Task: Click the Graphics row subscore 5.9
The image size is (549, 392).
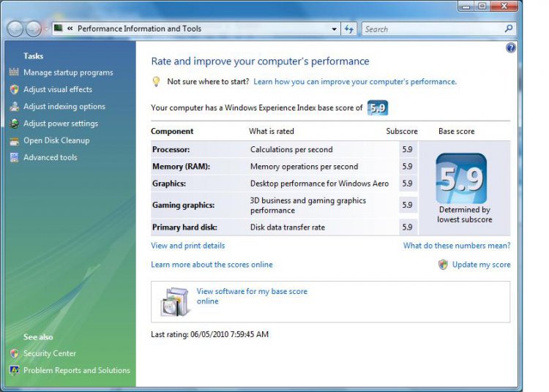Action: pyautogui.click(x=407, y=184)
